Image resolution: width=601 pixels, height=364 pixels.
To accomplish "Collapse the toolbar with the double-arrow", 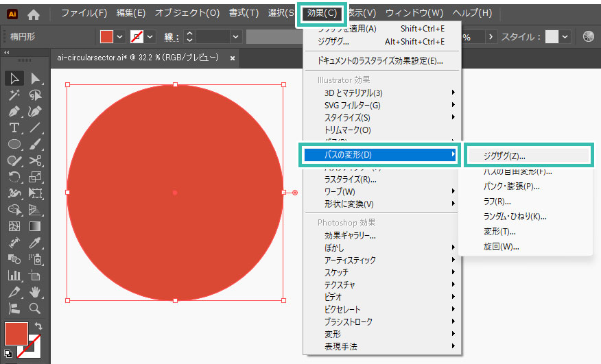I will click(x=7, y=53).
